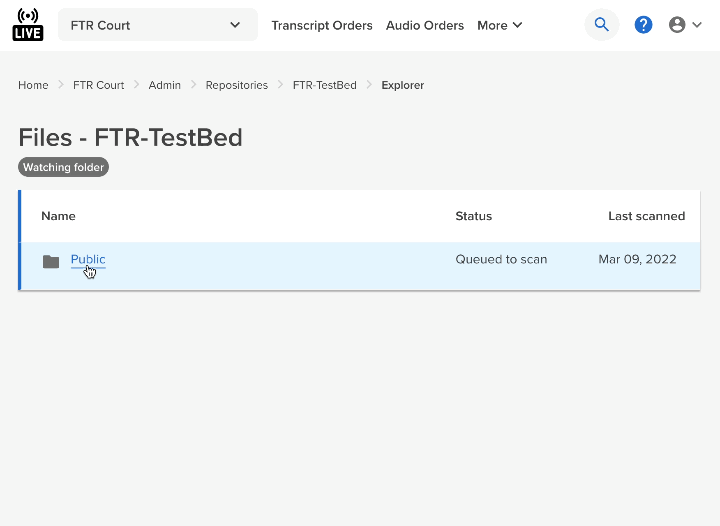Click the Last scanned column header
720x526 pixels.
tap(647, 216)
